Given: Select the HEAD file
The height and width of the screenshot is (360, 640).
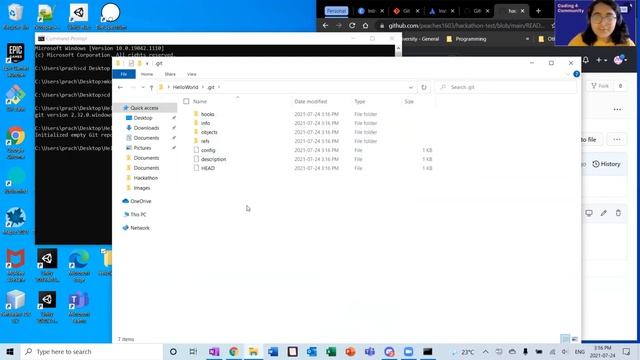Looking at the screenshot, I should click(x=208, y=168).
